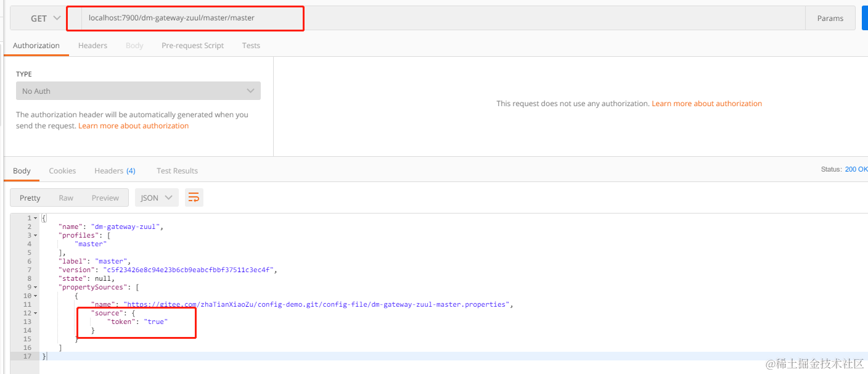Select the Preview view button

click(105, 198)
